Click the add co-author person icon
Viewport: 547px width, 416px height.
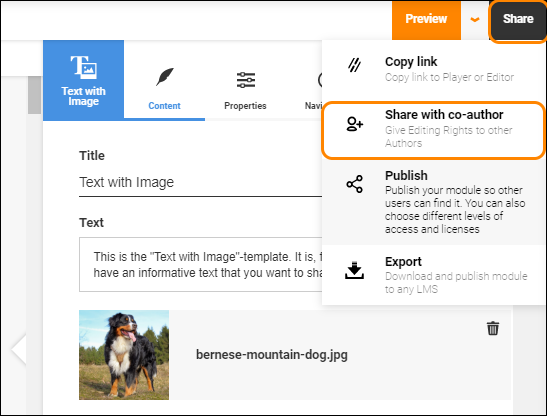click(x=354, y=124)
